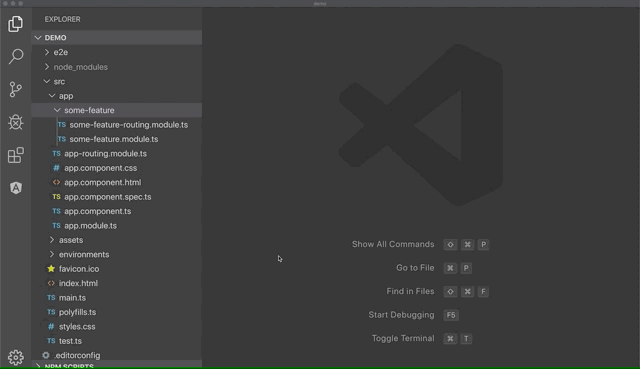Screen dimensions: 640x369
Task: Open the Explorer view in activity bar
Action: coord(16,24)
